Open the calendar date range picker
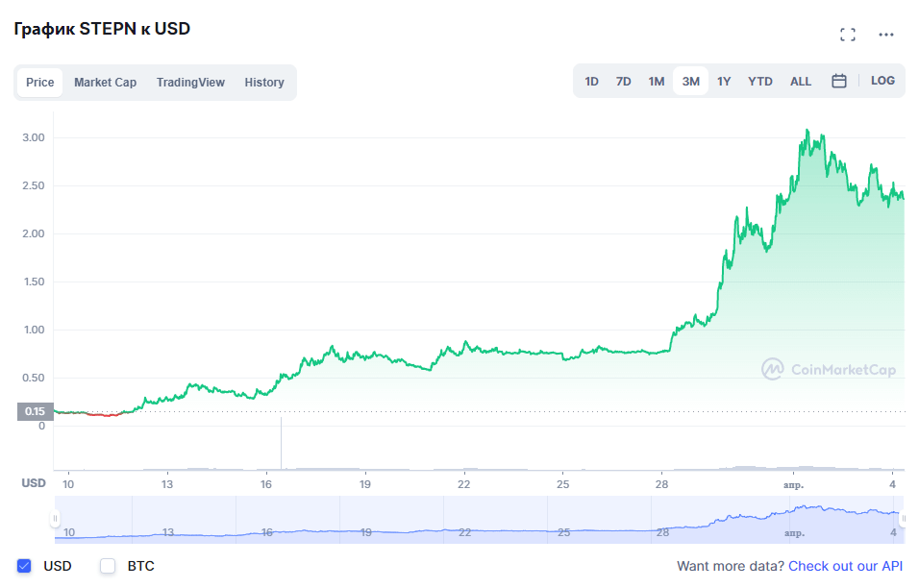 (x=838, y=82)
